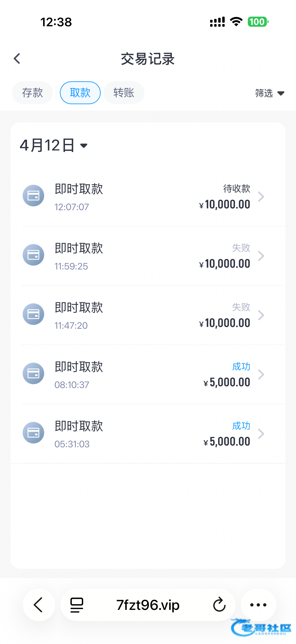Open details chevron of the 11:47:20 failed withdrawal
The width and height of the screenshot is (296, 644).
261,315
